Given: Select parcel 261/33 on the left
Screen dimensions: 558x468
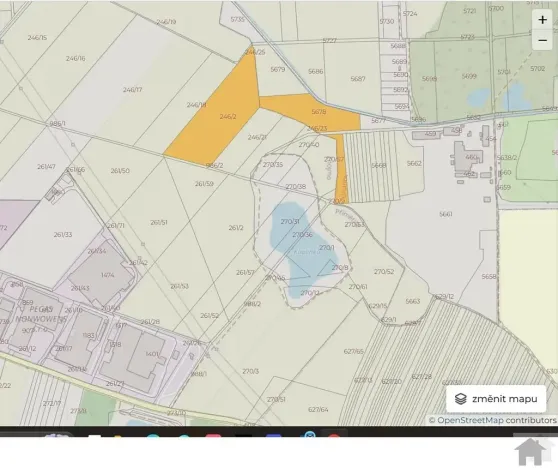Looking at the screenshot, I should point(63,235).
